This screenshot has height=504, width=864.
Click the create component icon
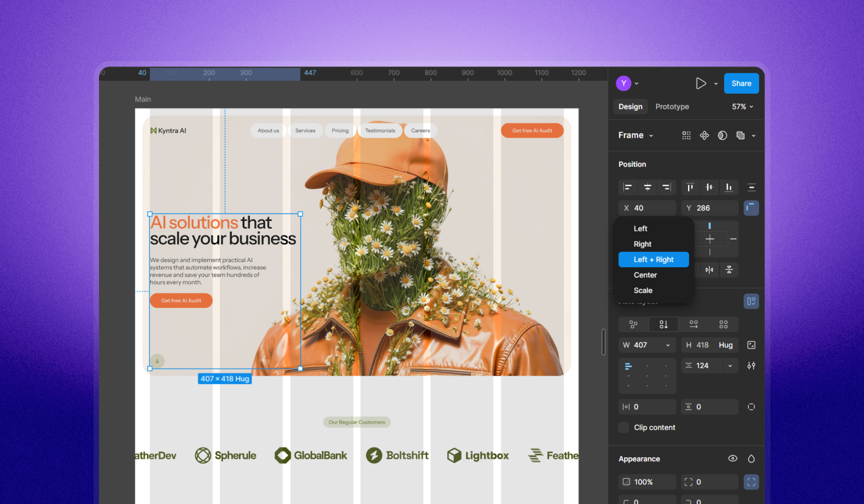704,135
